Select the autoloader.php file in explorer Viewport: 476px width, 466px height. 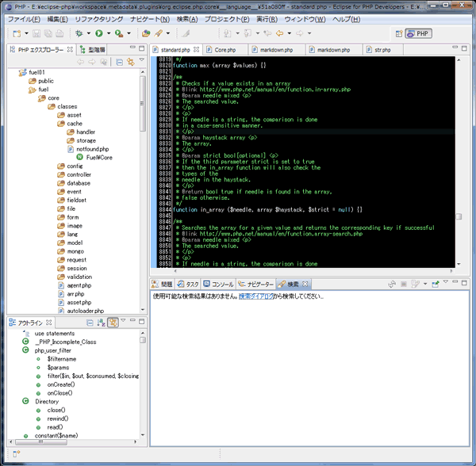click(x=86, y=311)
